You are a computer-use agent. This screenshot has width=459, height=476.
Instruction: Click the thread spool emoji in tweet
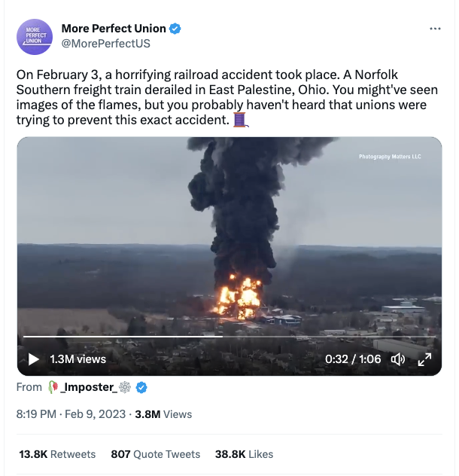(x=240, y=120)
